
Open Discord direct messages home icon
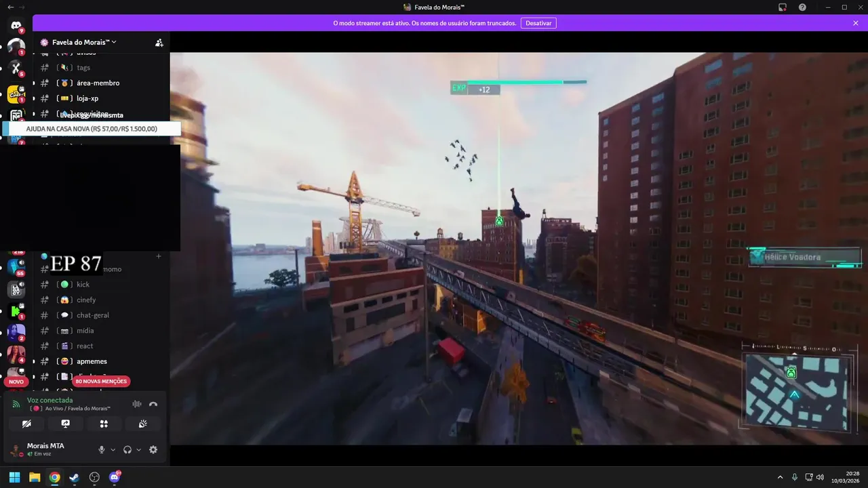16,25
